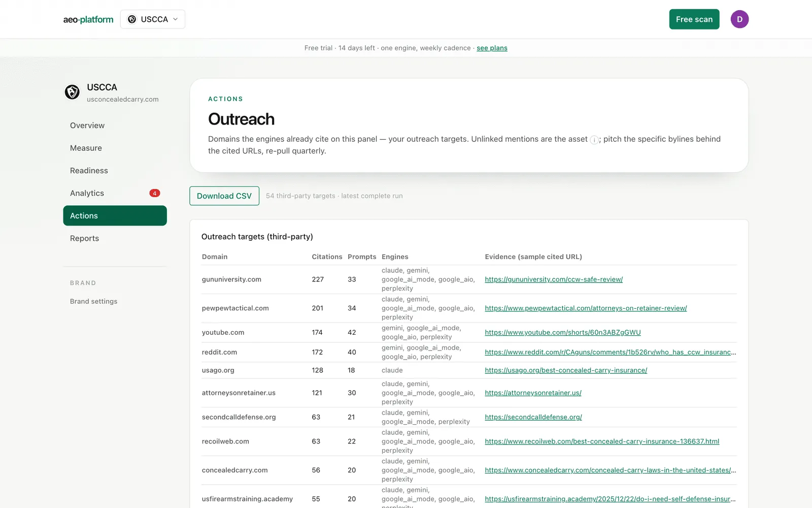Open the secondcalldefense.org evidence link
812x508 pixels.
(x=533, y=417)
